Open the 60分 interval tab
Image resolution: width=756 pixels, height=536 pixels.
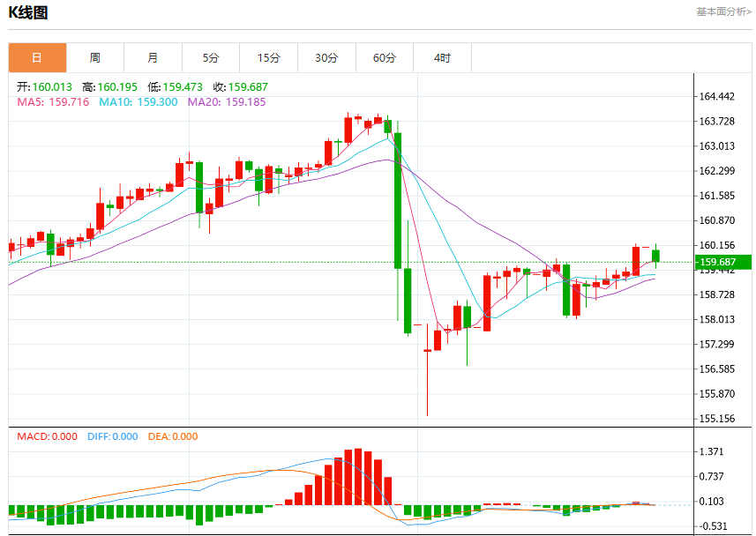click(x=385, y=58)
